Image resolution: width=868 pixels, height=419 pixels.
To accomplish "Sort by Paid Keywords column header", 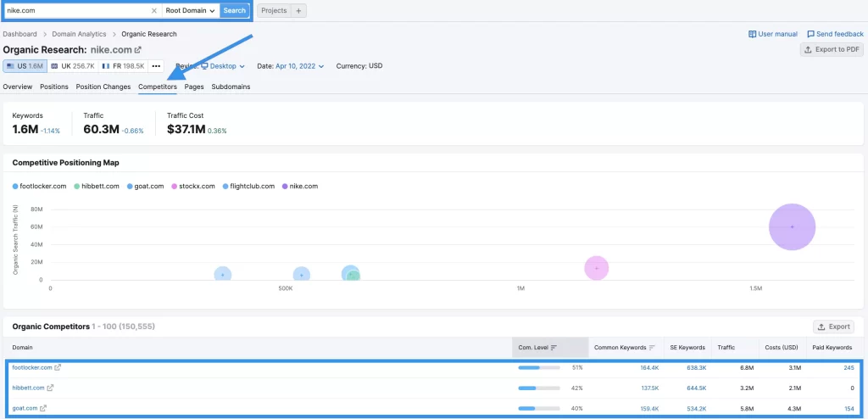I will 832,348.
